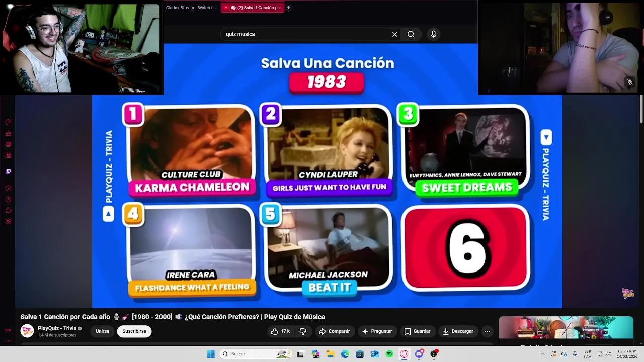Open GX Cleaner icon in Opera sidebar
The image size is (644, 362).
pos(8,133)
